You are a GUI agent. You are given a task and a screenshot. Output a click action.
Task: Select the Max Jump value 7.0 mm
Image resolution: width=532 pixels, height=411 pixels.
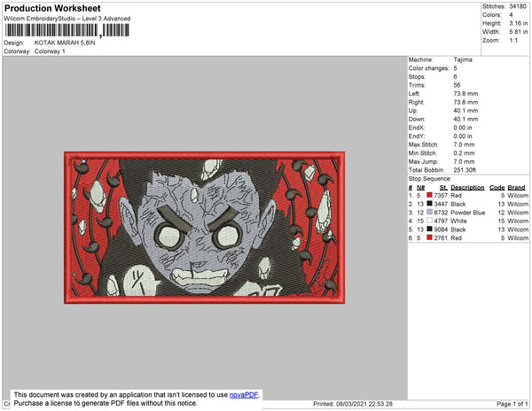(x=464, y=161)
